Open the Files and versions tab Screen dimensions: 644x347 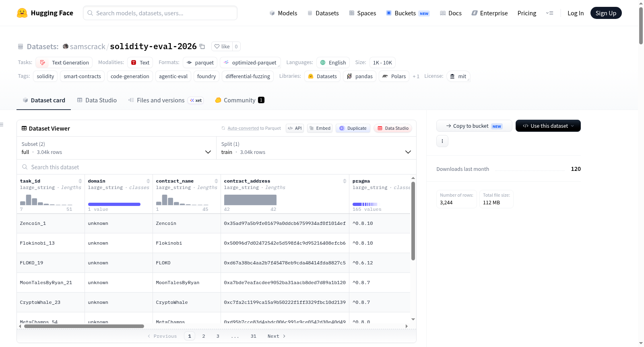click(165, 100)
